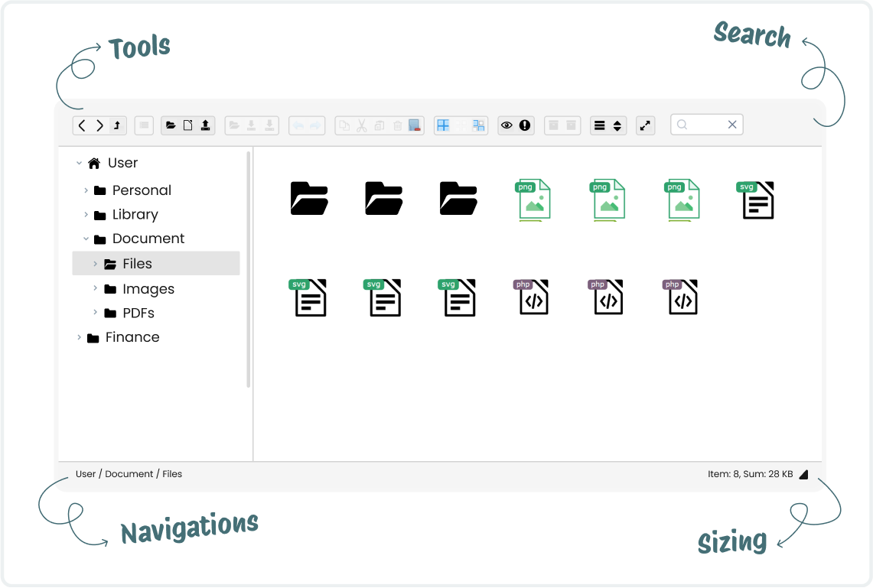This screenshot has height=588, width=873.
Task: Click the fullscreen expand icon
Action: (645, 125)
